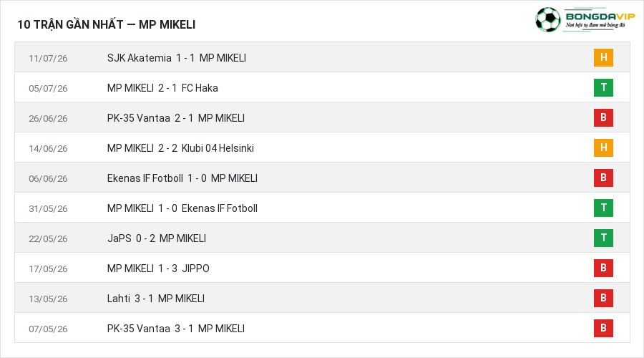Viewport: 644px width, 358px height.
Task: Click the BongdaVIP soccer ball logo
Action: [x=548, y=19]
